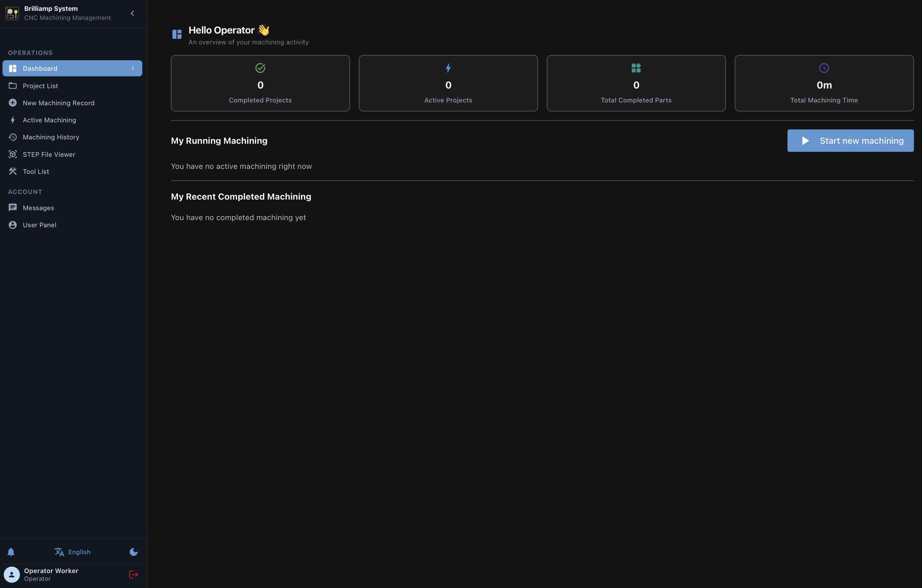This screenshot has width=922, height=588.
Task: Collapse the sidebar with the chevron arrow
Action: click(x=132, y=13)
